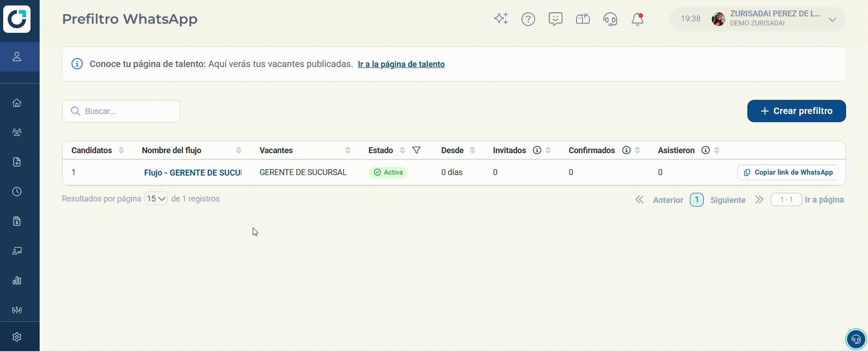Viewport: 868px width, 352px height.
Task: Click the Crear prefiltro button
Action: [797, 111]
